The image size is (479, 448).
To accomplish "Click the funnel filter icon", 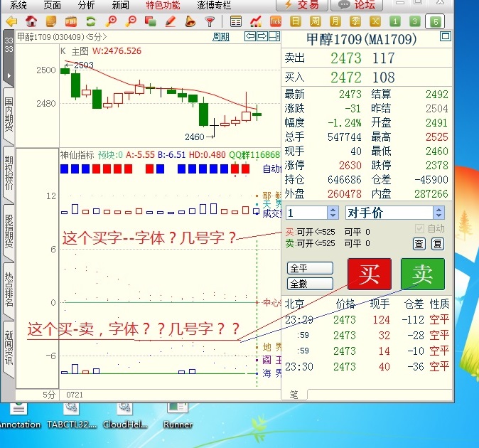I will (x=210, y=21).
